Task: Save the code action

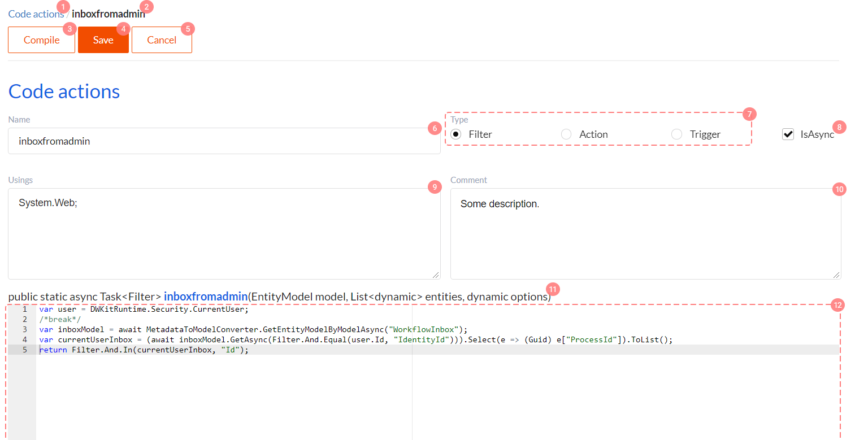Action: [103, 40]
